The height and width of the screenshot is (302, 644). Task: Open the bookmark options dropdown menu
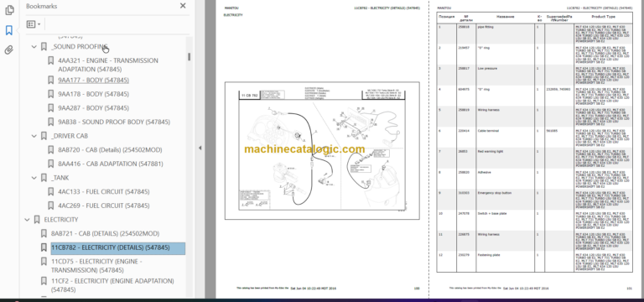pyautogui.click(x=34, y=24)
